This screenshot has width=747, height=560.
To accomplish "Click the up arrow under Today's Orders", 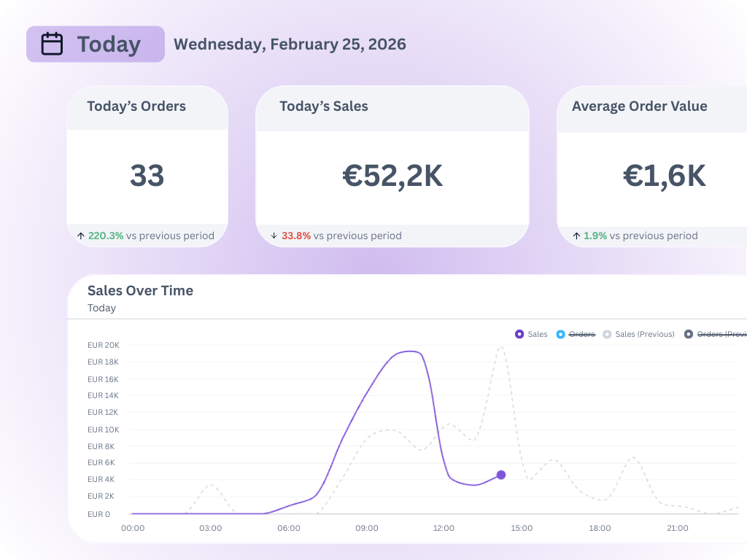I will (80, 236).
